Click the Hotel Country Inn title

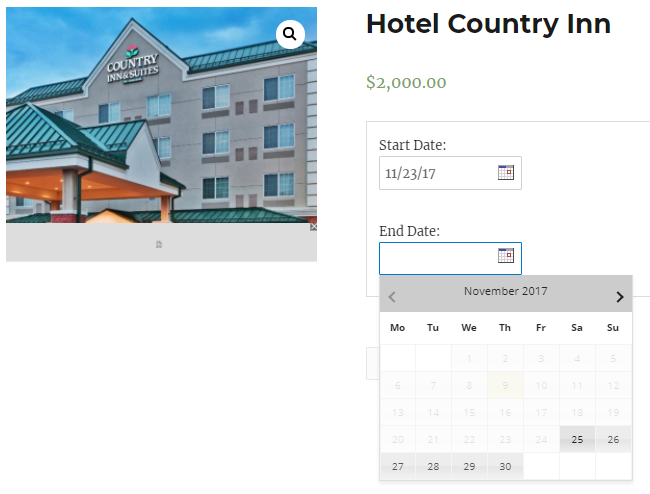pos(488,24)
